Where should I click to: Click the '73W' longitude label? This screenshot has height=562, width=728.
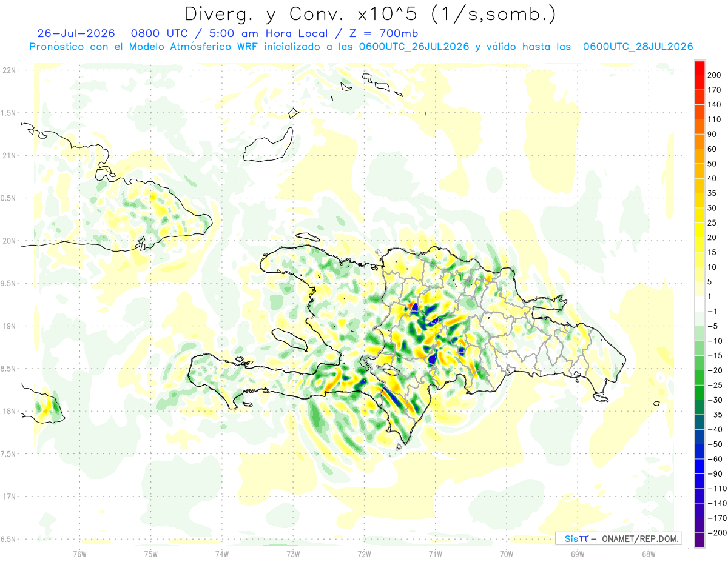click(293, 554)
